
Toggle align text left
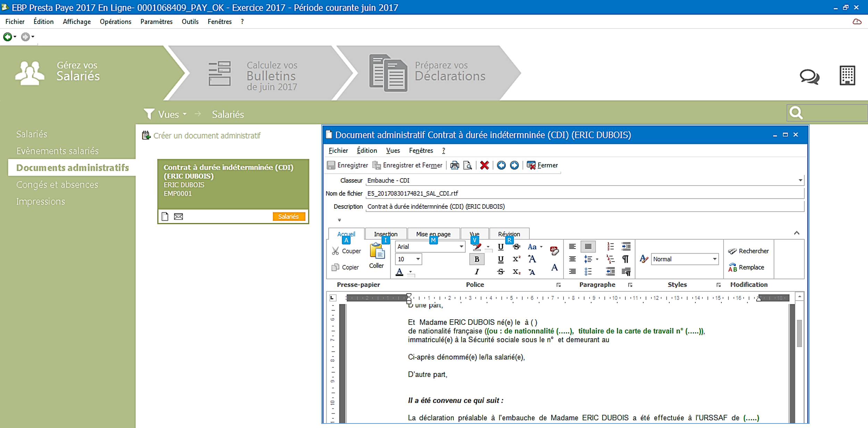(x=572, y=247)
